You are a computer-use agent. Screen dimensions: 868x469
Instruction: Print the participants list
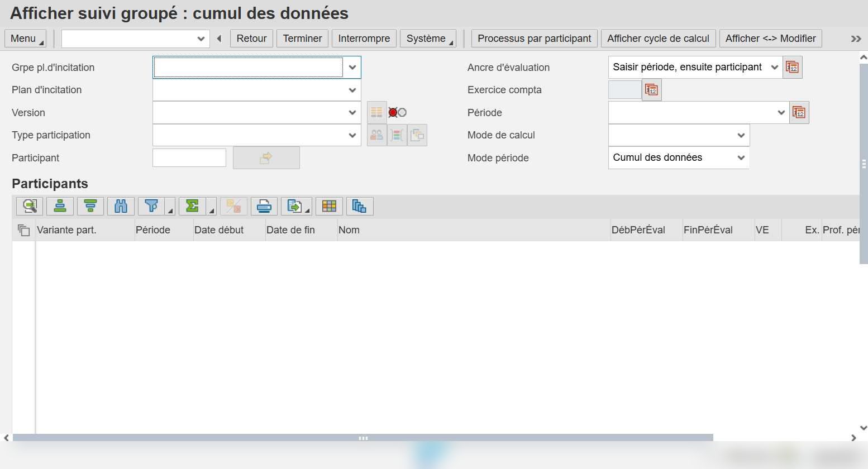pos(264,207)
